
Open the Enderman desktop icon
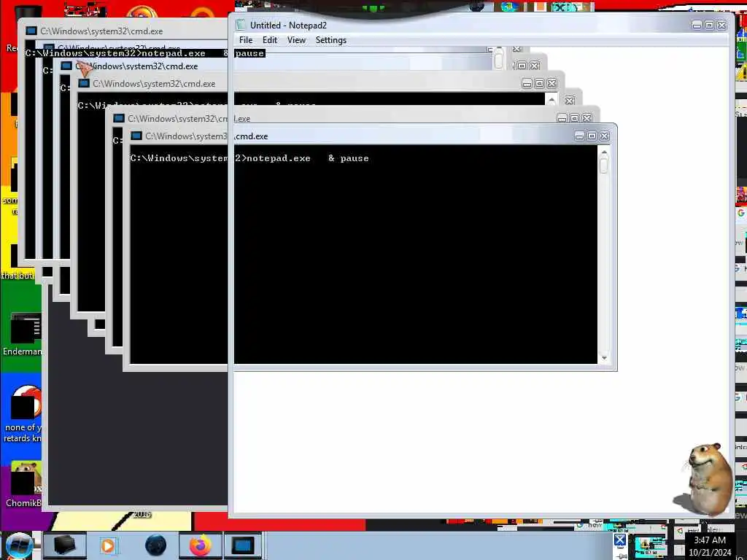coord(23,333)
